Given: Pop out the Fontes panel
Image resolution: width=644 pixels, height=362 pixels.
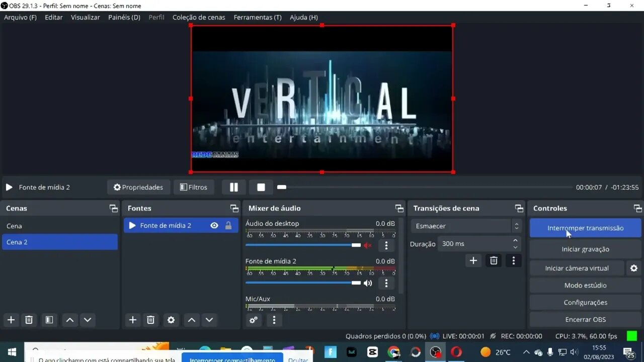Looking at the screenshot, I should pyautogui.click(x=234, y=208).
